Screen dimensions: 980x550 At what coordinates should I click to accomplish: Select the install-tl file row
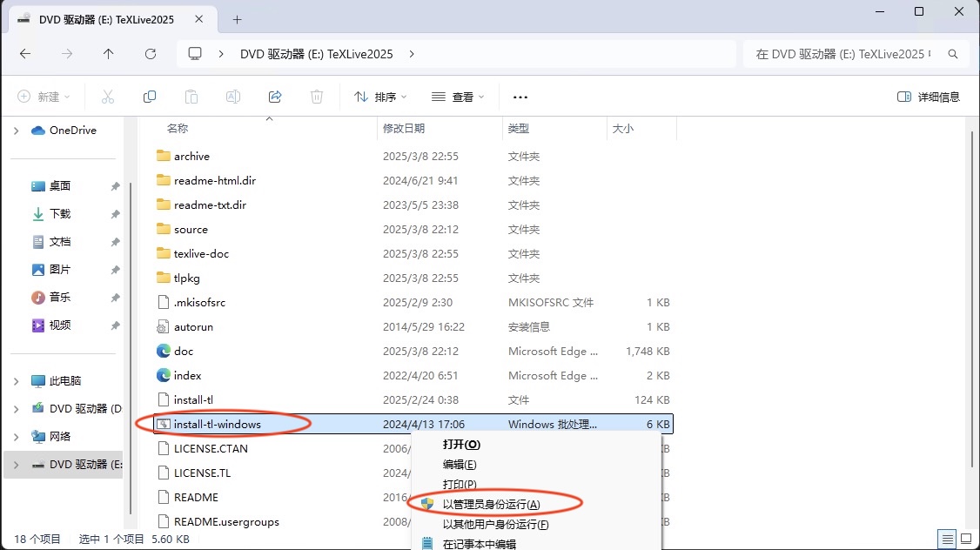click(413, 399)
